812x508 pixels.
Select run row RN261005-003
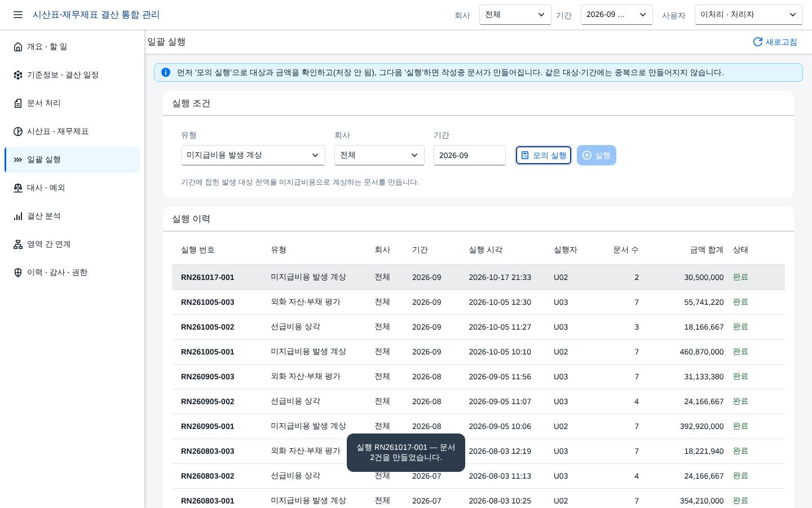tap(478, 302)
